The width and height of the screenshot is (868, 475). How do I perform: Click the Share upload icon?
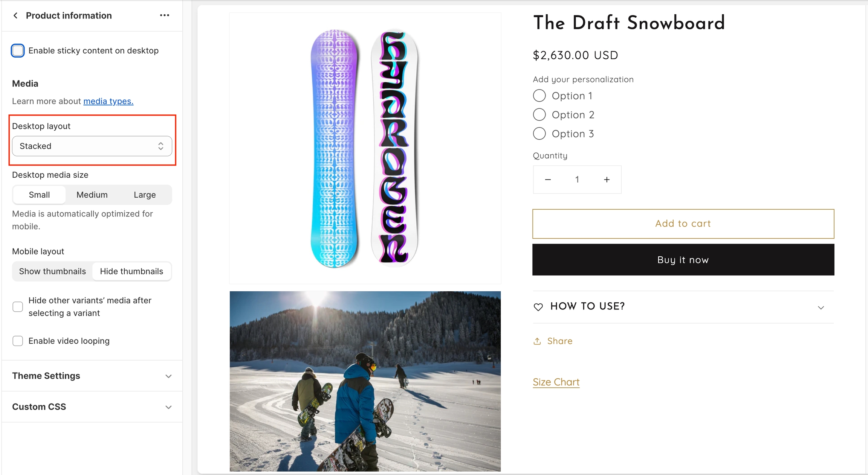[537, 341]
